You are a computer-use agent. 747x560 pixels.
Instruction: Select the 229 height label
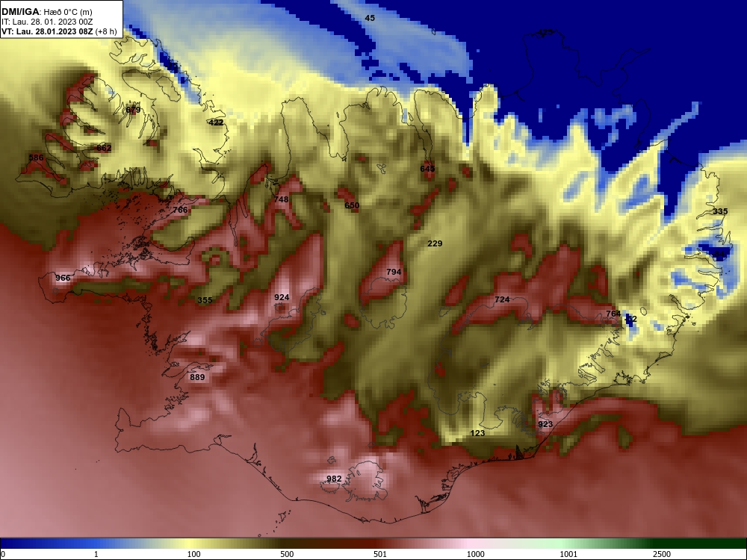(x=435, y=243)
